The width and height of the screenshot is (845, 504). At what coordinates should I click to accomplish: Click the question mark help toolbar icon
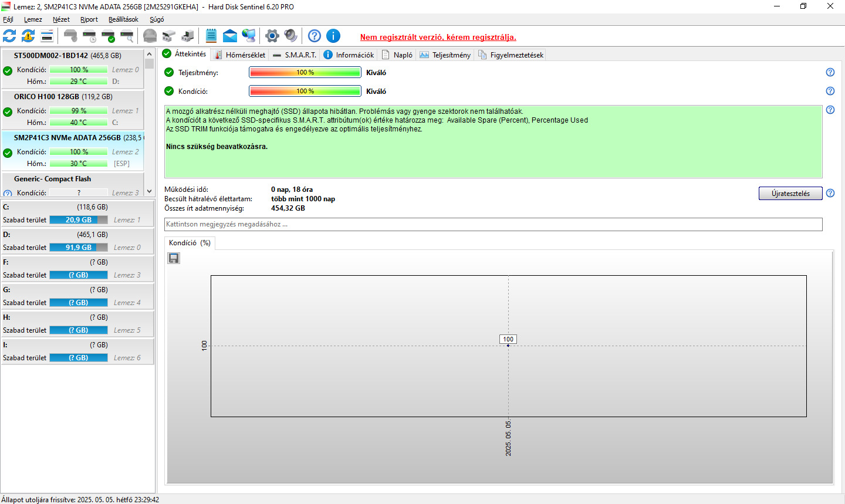pyautogui.click(x=315, y=36)
